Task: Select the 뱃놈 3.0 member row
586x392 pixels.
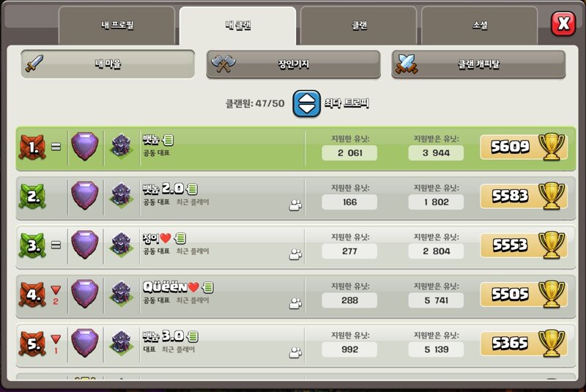Action: point(296,345)
